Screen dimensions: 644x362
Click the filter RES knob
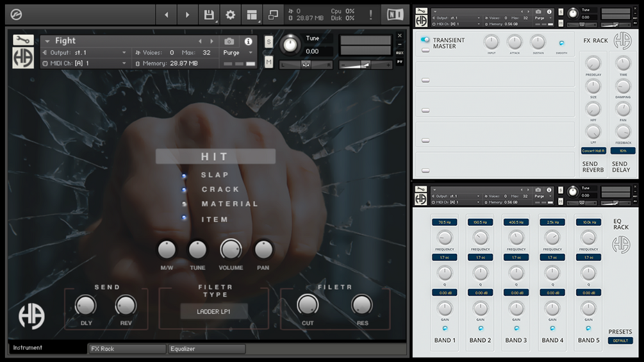click(362, 305)
